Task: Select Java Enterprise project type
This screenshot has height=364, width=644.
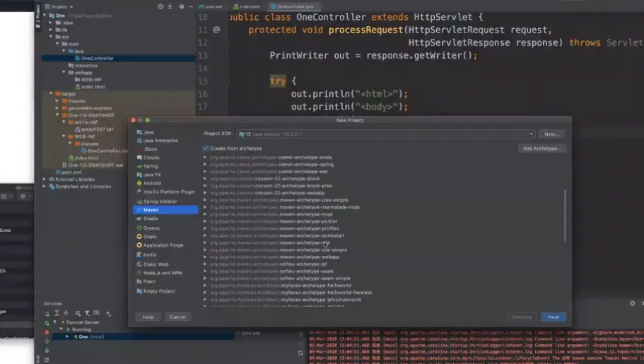Action: coord(160,141)
